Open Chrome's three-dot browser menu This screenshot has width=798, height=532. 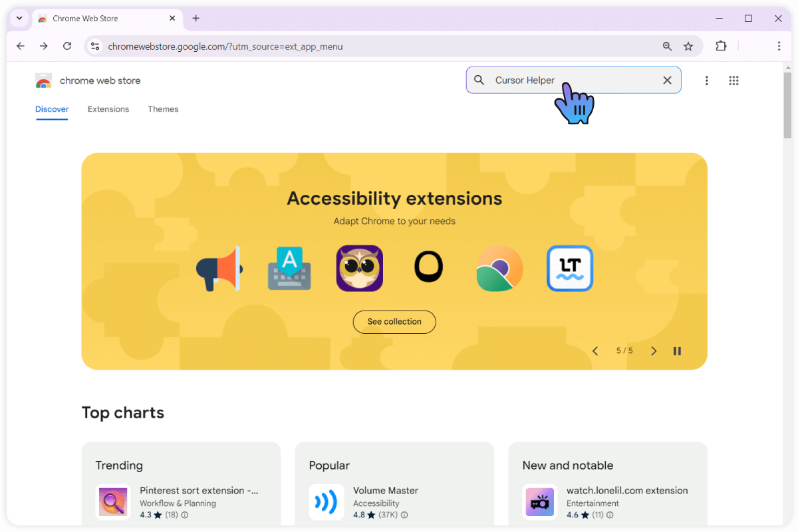pos(778,46)
